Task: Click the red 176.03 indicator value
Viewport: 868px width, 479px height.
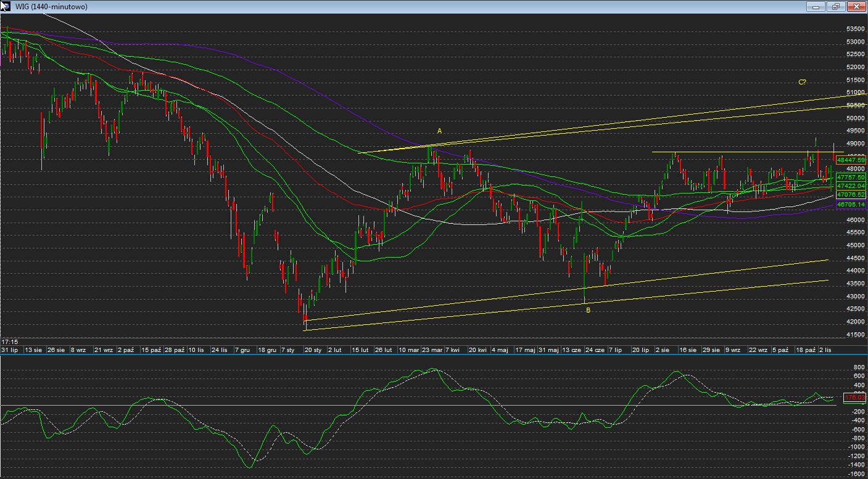Action: [x=855, y=397]
